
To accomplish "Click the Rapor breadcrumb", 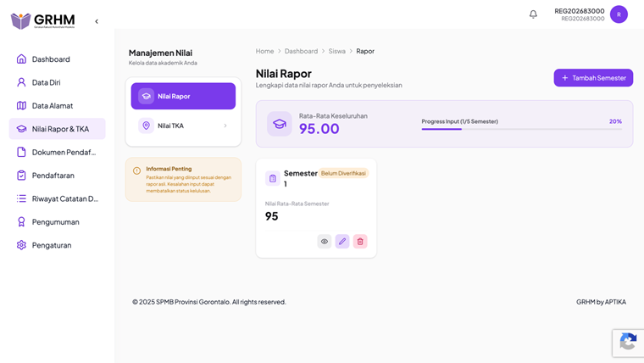I will [x=365, y=51].
